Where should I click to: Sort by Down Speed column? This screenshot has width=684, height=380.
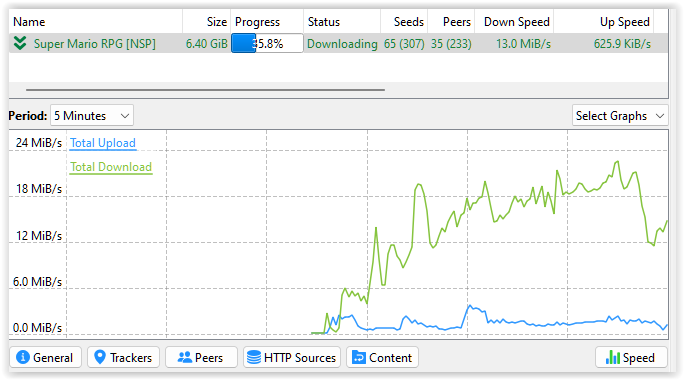(x=514, y=22)
